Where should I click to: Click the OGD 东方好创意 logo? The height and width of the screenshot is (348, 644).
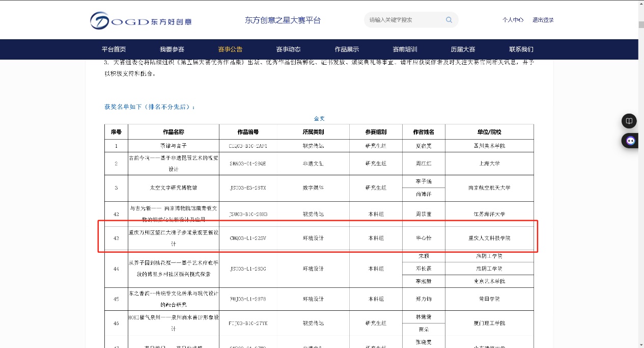(141, 21)
